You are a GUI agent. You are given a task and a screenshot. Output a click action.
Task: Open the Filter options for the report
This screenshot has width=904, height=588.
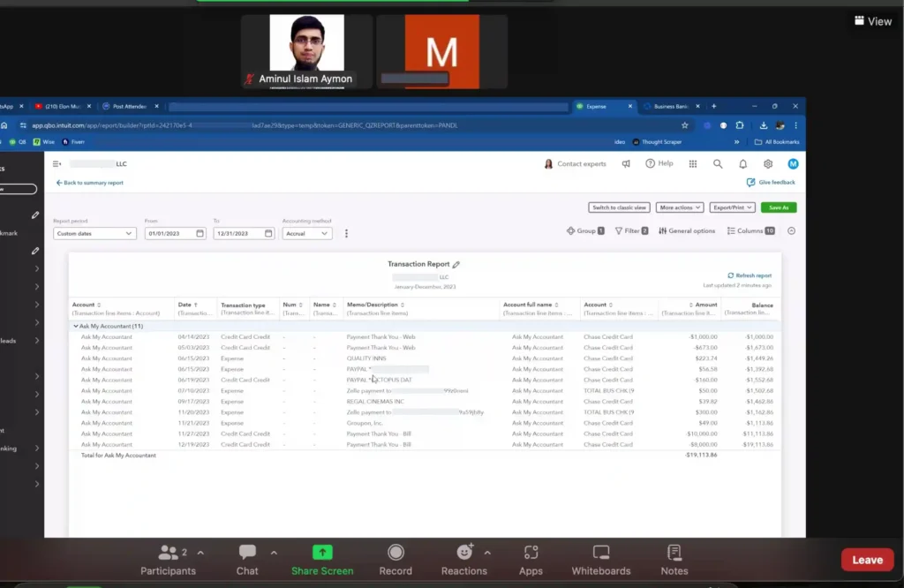[631, 231]
